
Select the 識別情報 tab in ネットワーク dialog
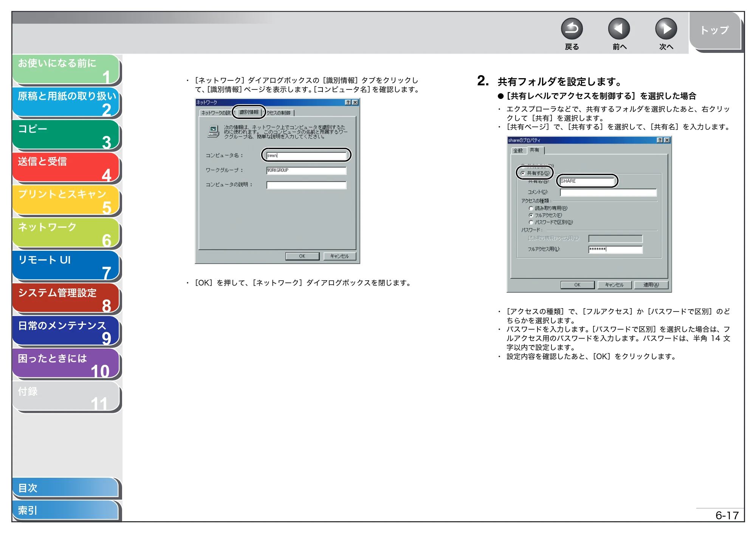coord(249,112)
